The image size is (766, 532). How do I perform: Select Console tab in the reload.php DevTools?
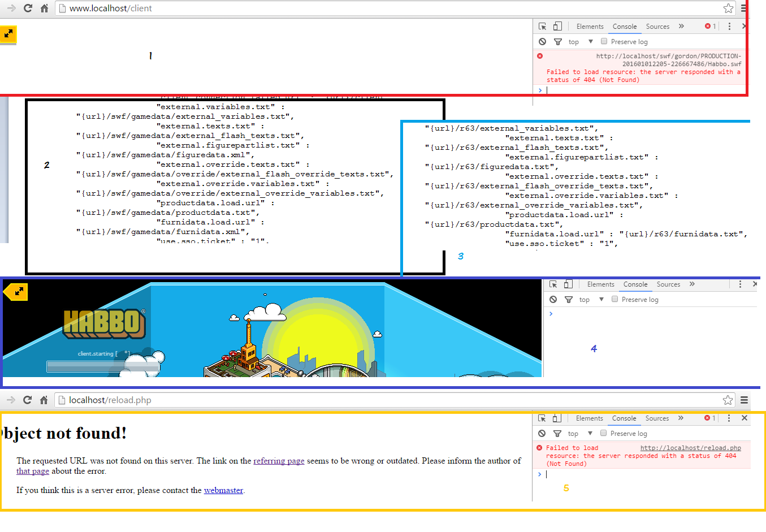point(624,418)
